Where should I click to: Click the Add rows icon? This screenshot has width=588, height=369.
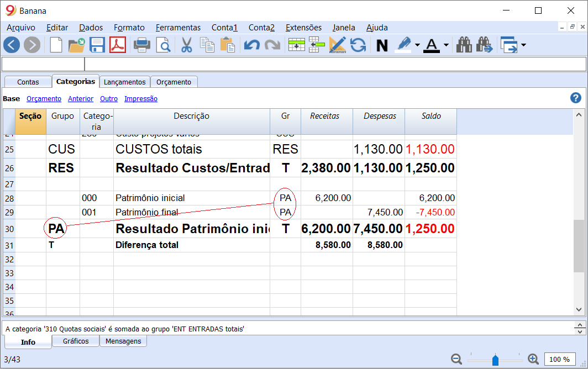click(x=296, y=45)
